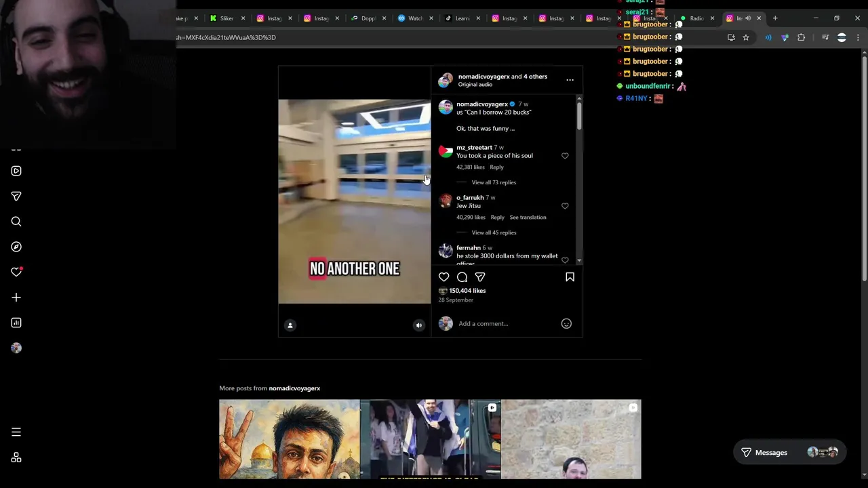Switch to the Sliker browser tab
The height and width of the screenshot is (488, 868).
click(x=226, y=18)
